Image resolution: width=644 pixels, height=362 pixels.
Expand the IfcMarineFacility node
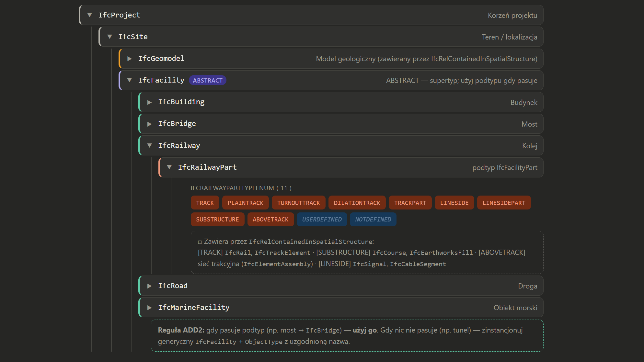(149, 308)
